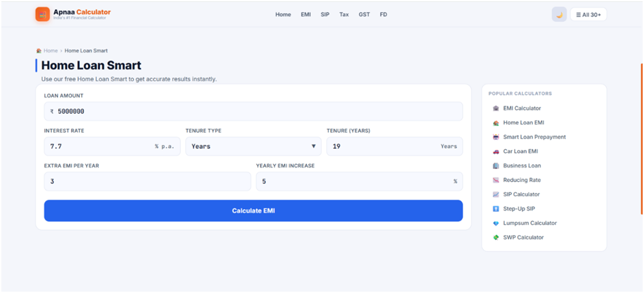The height and width of the screenshot is (293, 644).
Task: Click the orange page scrollbar on right edge
Action: [x=641, y=139]
